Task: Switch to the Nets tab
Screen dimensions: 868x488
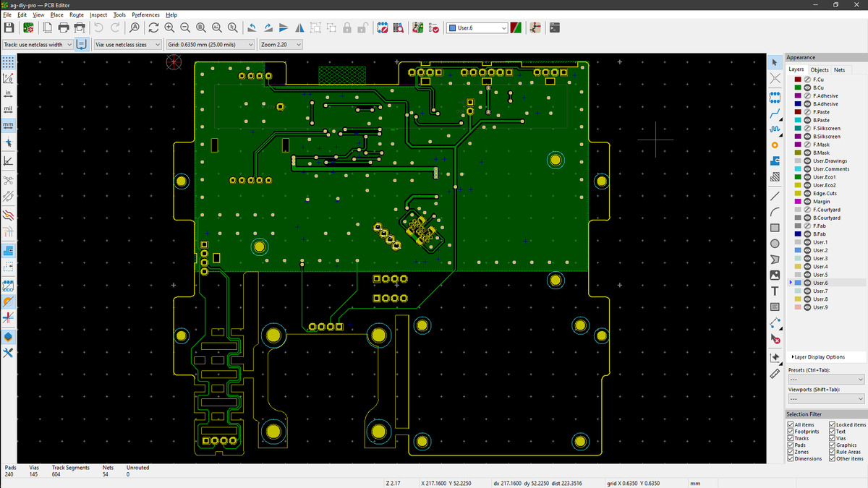Action: 839,70
